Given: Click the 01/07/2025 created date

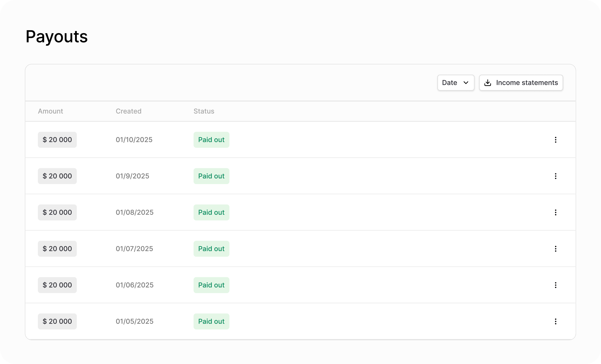Looking at the screenshot, I should click(x=134, y=249).
